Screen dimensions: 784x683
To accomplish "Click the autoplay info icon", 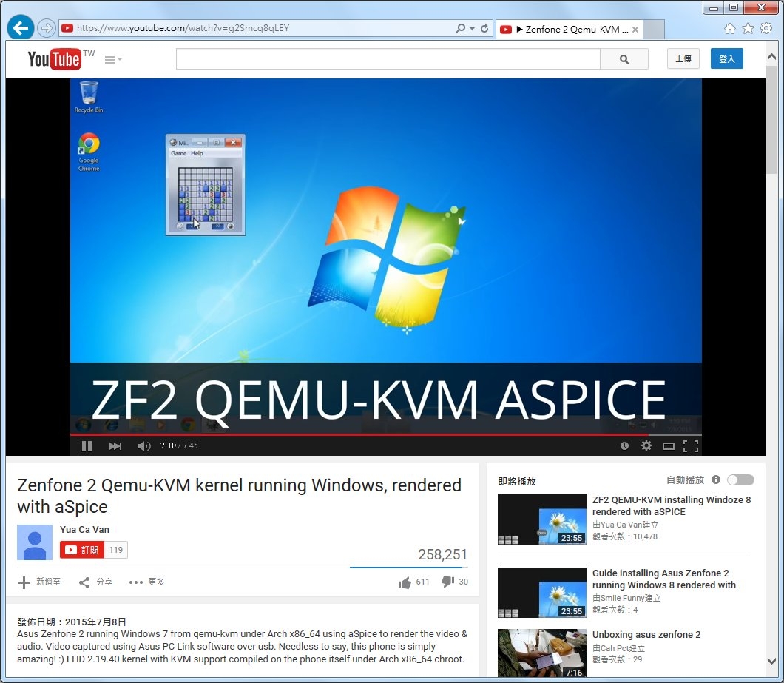I will [716, 480].
